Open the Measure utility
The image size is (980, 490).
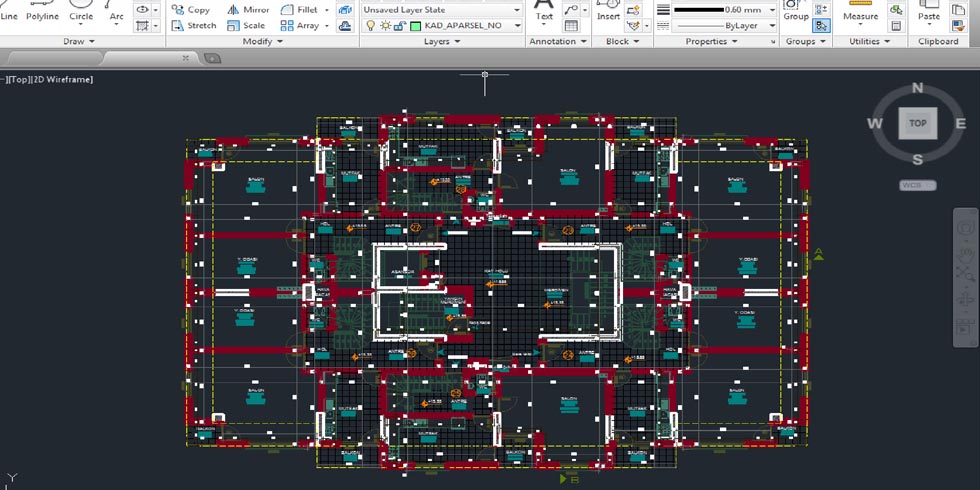tap(860, 12)
